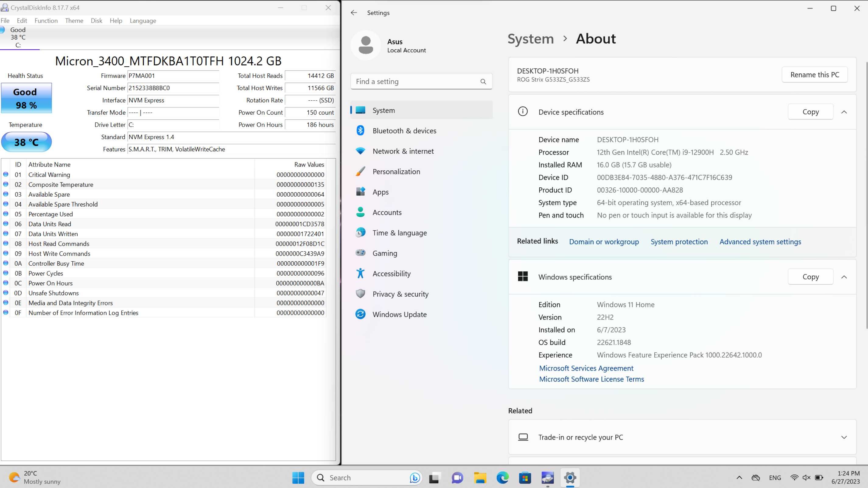The width and height of the screenshot is (868, 488).
Task: Open Task View on the taskbar
Action: [434, 478]
